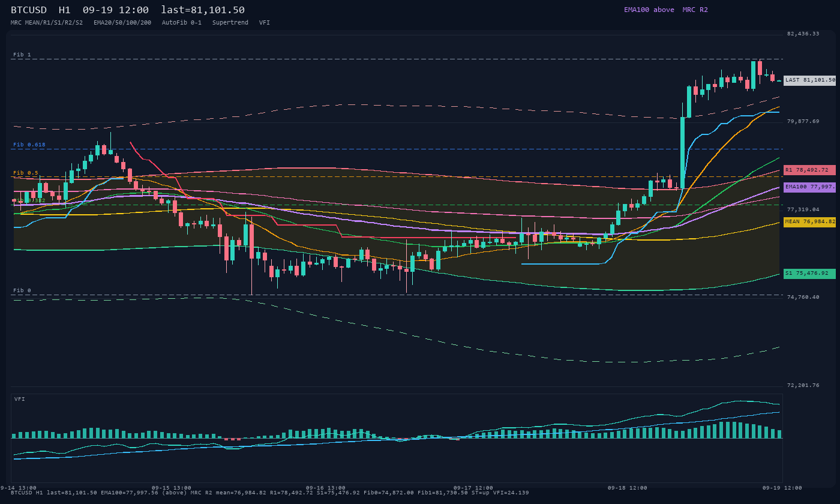Click the "Supertrend" indicator legend
This screenshot has height=504, width=840.
[230, 22]
